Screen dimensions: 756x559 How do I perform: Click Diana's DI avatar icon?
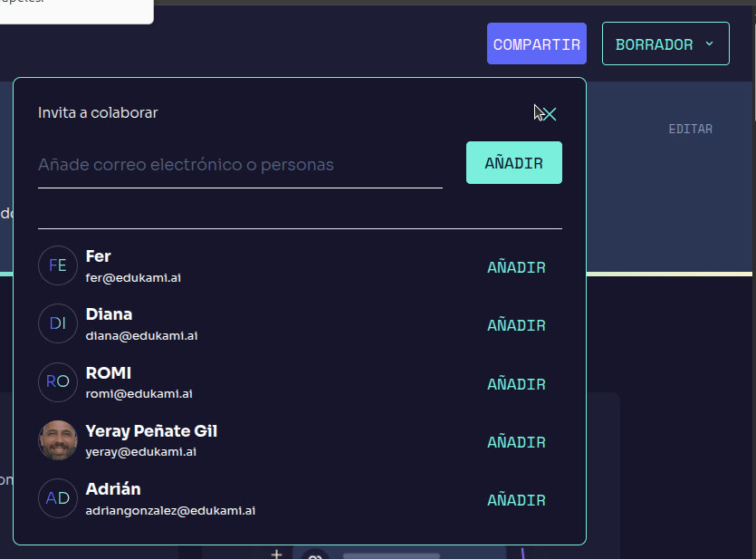[58, 323]
